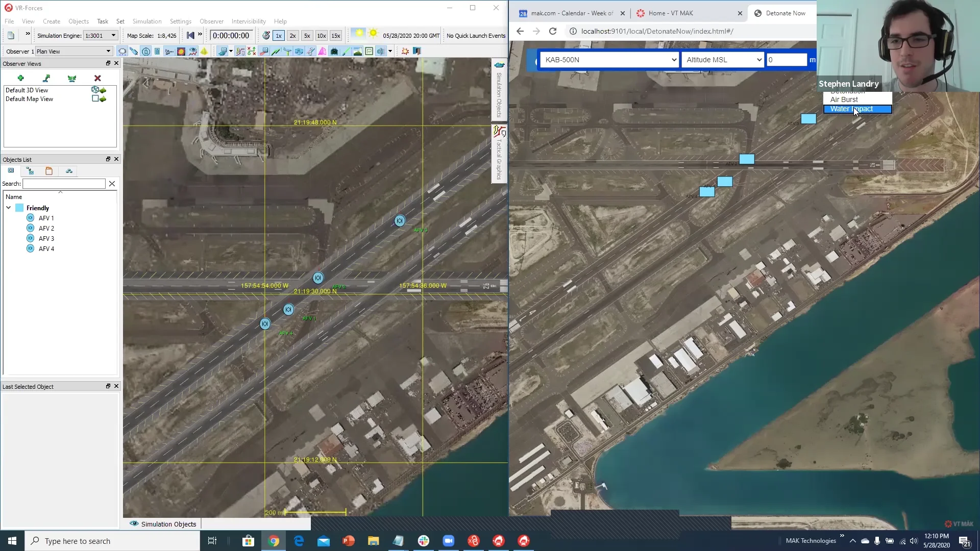Click the green arrow update view icon in Observer Views
Viewport: 980px width, 551px height.
(46, 78)
